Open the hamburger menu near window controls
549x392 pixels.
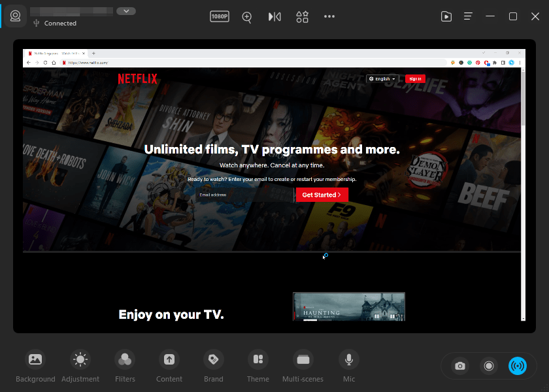tap(468, 16)
